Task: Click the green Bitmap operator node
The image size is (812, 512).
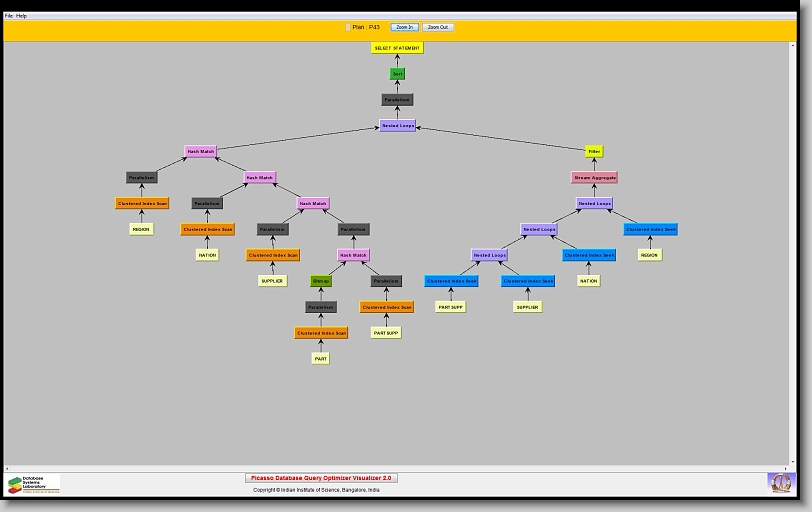Action: point(320,281)
